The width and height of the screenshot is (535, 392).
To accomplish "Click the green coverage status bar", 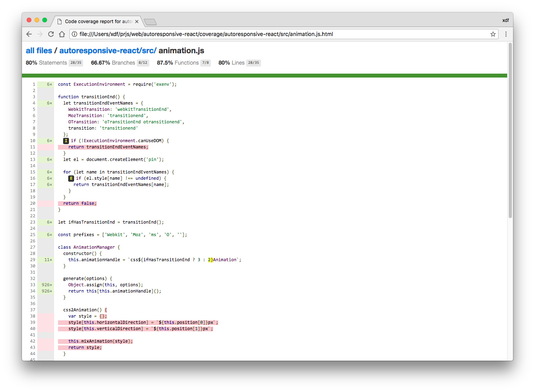I will pos(265,76).
